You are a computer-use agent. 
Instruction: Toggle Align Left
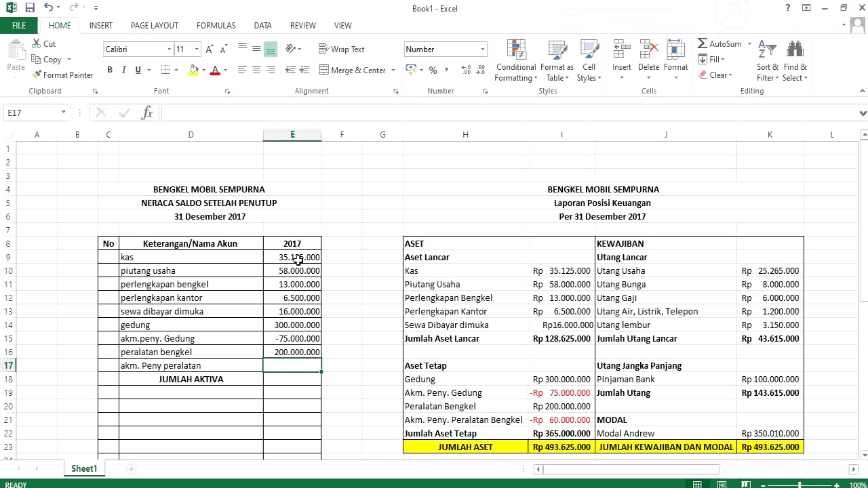242,70
